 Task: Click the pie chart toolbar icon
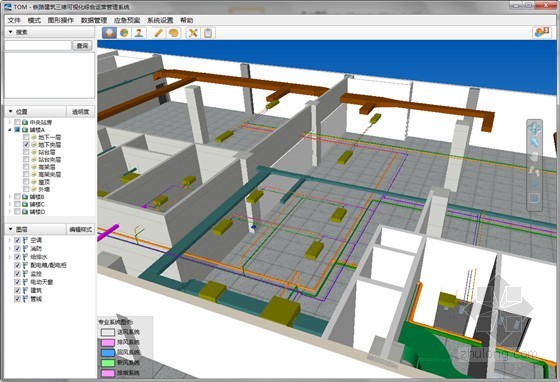point(124,33)
